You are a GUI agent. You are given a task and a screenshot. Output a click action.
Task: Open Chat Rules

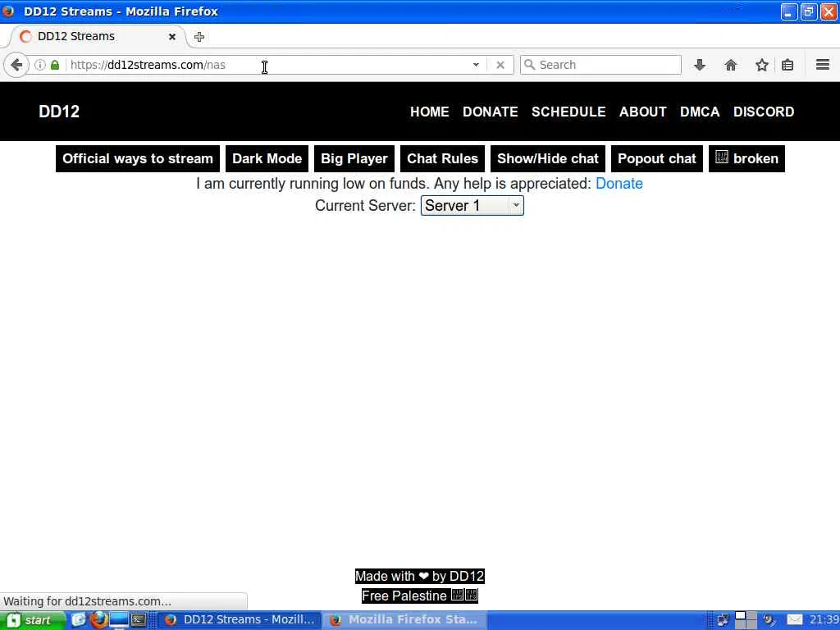442,158
